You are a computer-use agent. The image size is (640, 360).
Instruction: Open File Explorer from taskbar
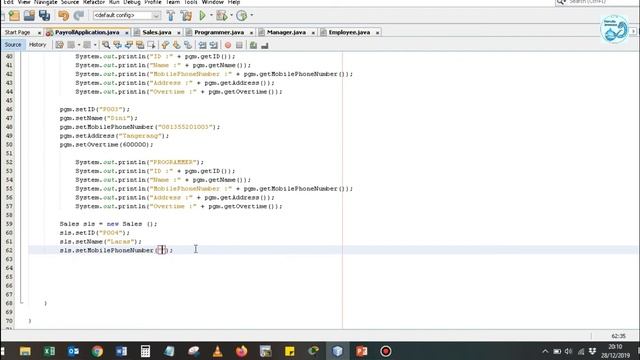pyautogui.click(x=25, y=351)
